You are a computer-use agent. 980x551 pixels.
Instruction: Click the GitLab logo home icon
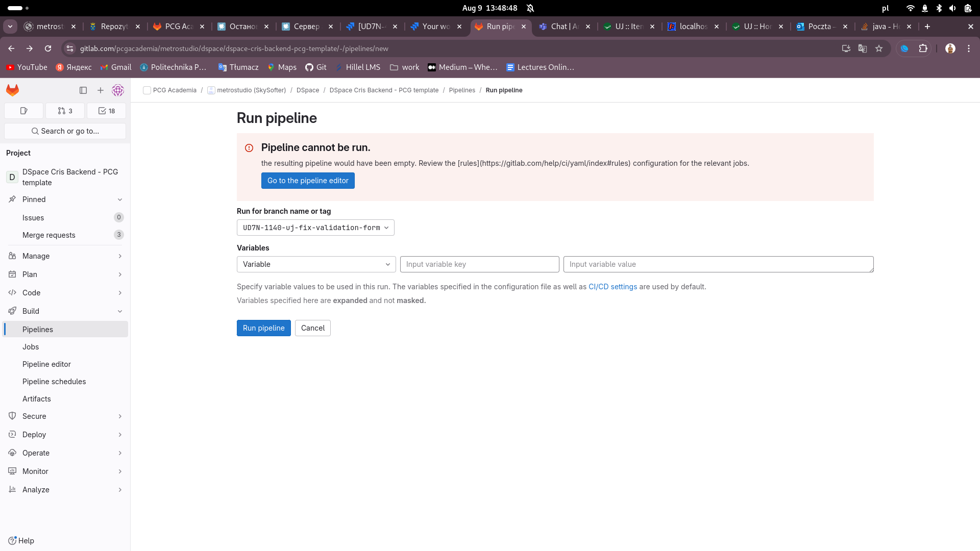click(13, 90)
